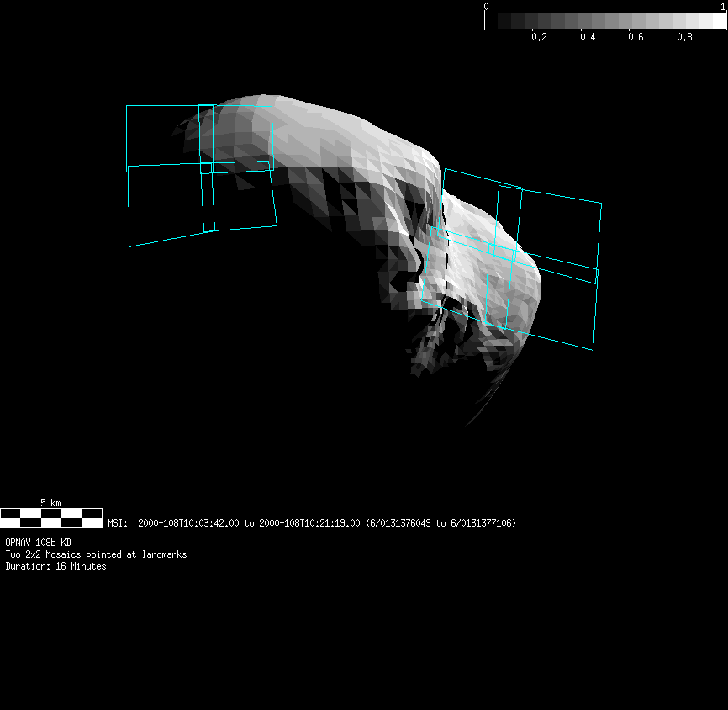Screen dimensions: 728x710
Task: Click 'Two 2x2 Mosaics pointed at landmarks' text
Action: click(96, 554)
